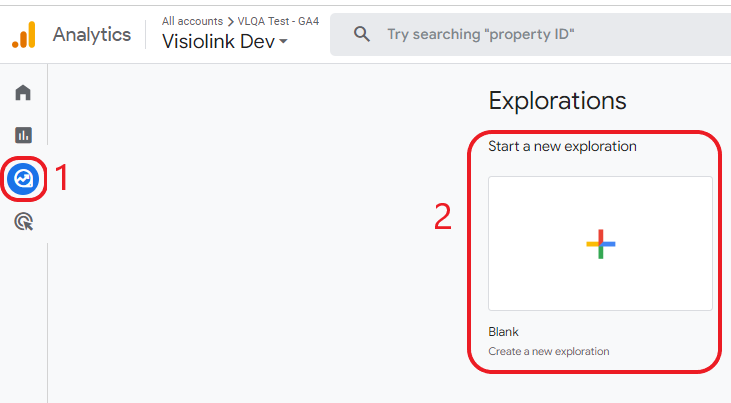Click the red number 1 annotation

(62, 178)
